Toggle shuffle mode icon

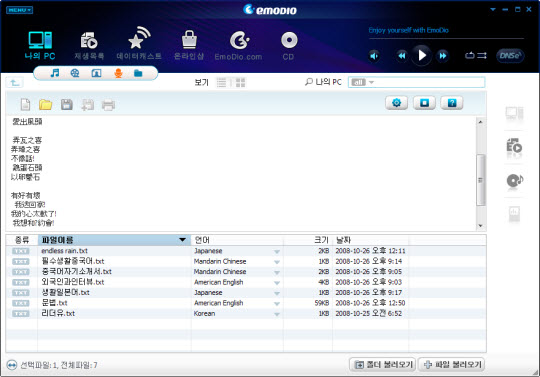[482, 55]
